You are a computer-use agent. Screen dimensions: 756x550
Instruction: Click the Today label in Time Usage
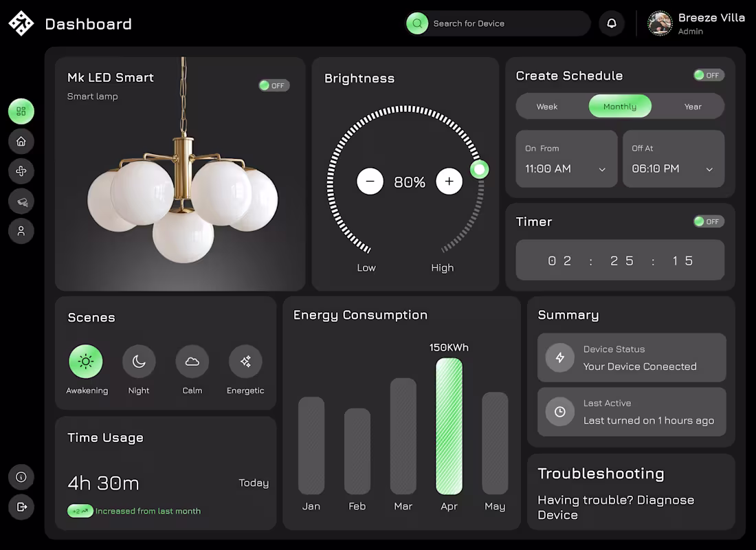click(x=254, y=483)
